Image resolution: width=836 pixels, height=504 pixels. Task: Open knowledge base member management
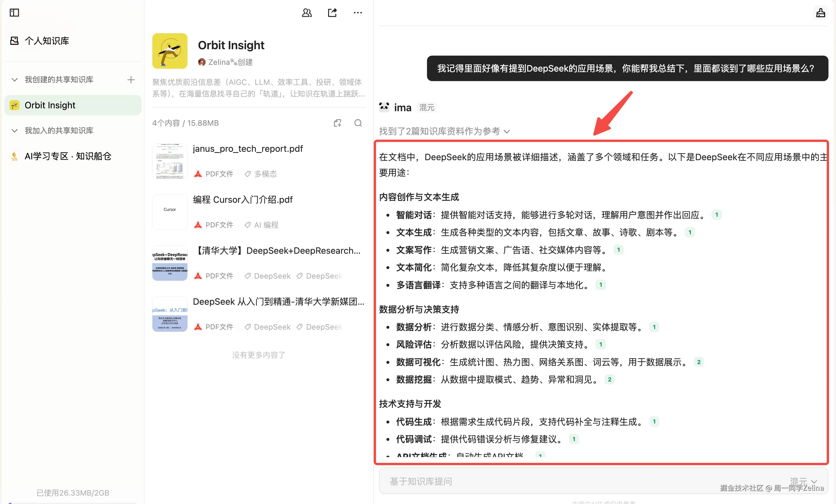tap(306, 12)
